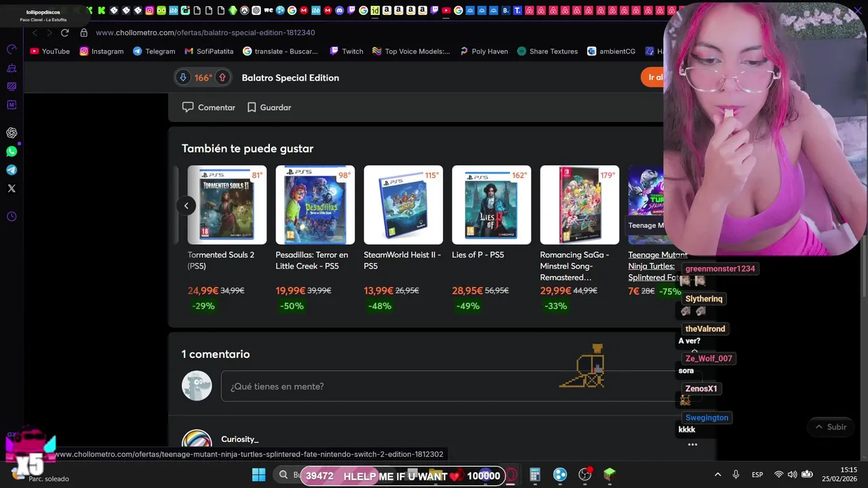Open the Minecraft block taskbar icon
The width and height of the screenshot is (868, 488).
click(610, 475)
